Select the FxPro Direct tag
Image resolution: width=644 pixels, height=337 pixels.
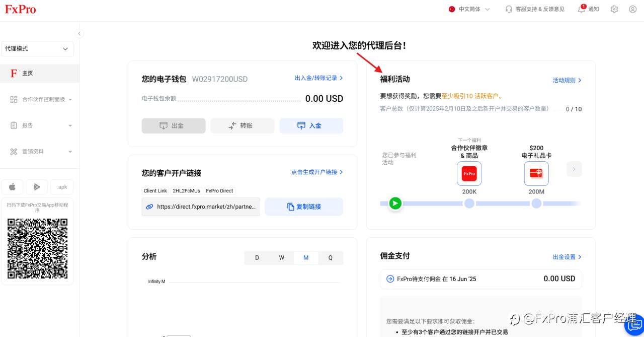(219, 191)
